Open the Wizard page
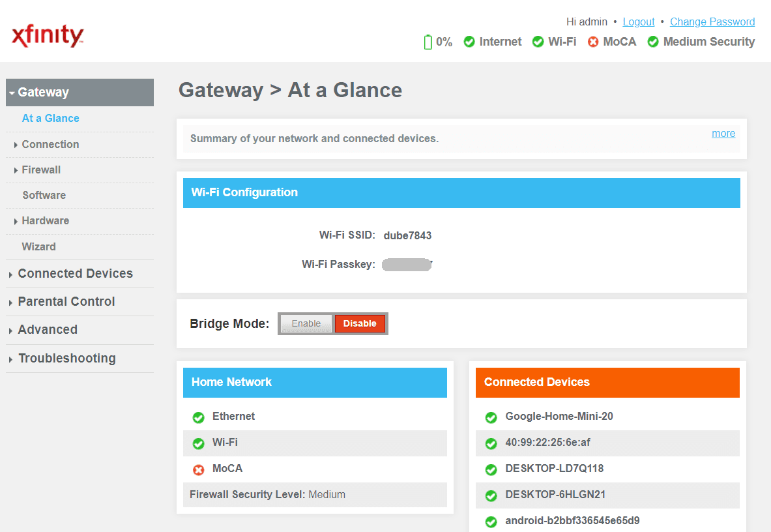The height and width of the screenshot is (532, 771). point(38,246)
